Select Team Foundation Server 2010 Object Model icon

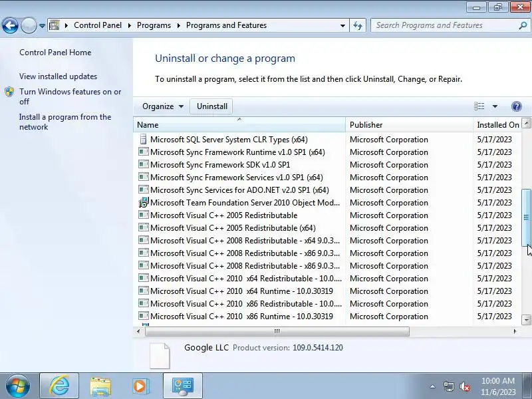pos(144,202)
